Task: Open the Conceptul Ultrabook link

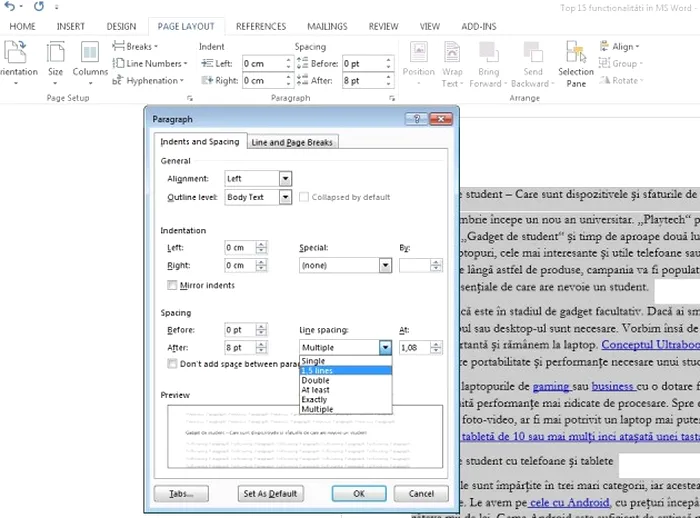Action: coord(650,345)
